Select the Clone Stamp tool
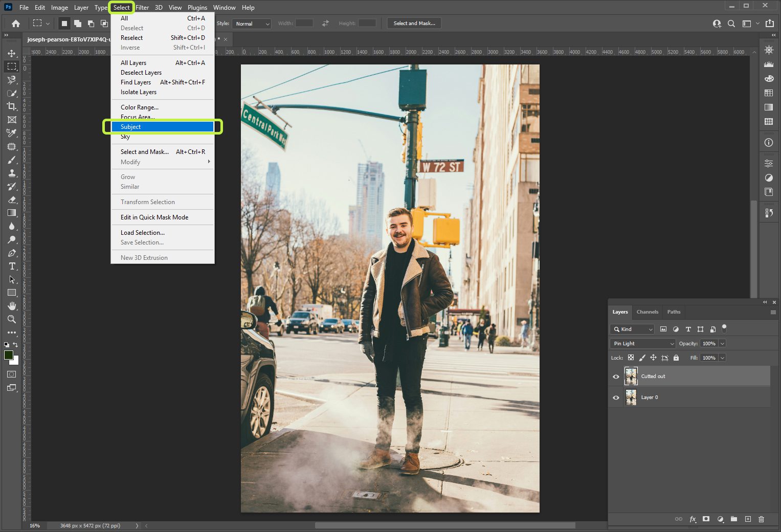Image resolution: width=781 pixels, height=532 pixels. [11, 173]
